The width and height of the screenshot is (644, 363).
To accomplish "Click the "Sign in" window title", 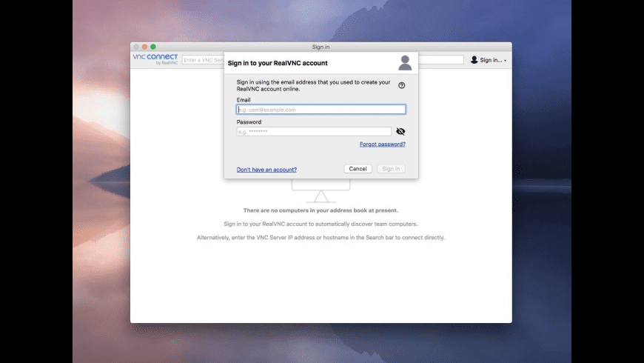I will 321,47.
